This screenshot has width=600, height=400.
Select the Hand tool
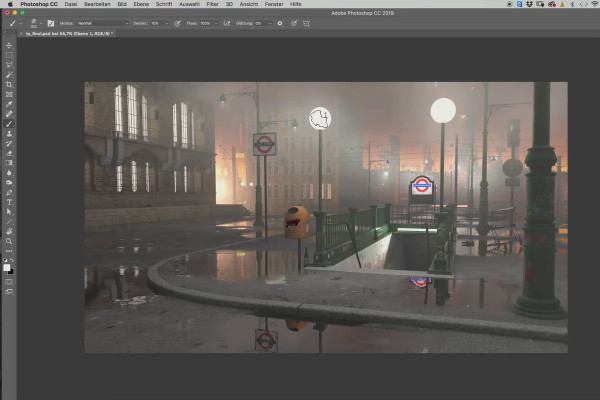(x=9, y=231)
